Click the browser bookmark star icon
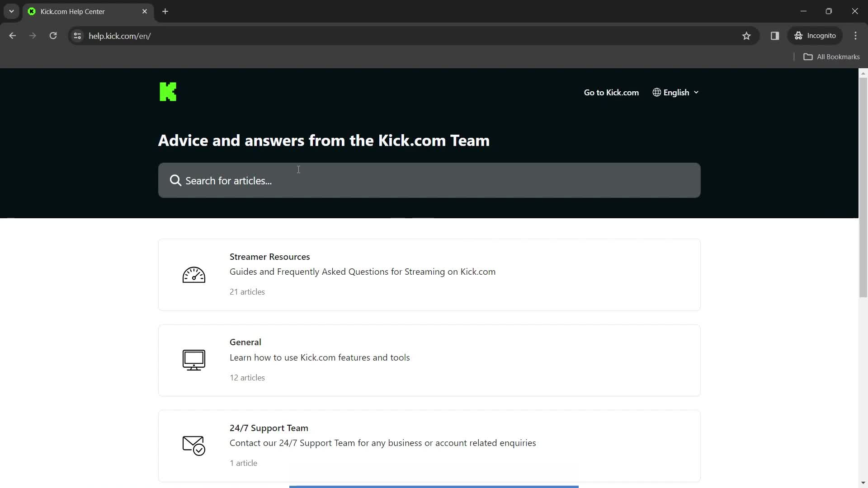The height and width of the screenshot is (488, 868). 746,36
